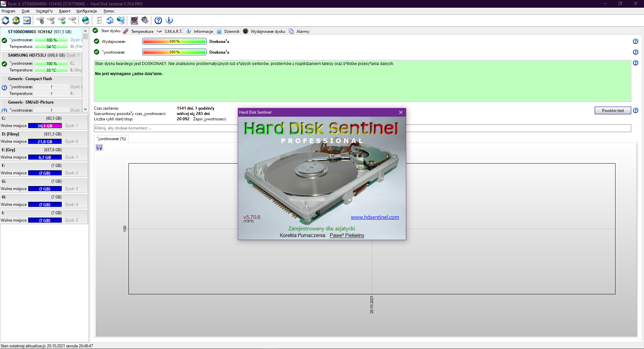Image resolution: width=644 pixels, height=349 pixels.
Task: Click the Hard Disk Sentinel logo image in dialog
Action: coord(321,128)
